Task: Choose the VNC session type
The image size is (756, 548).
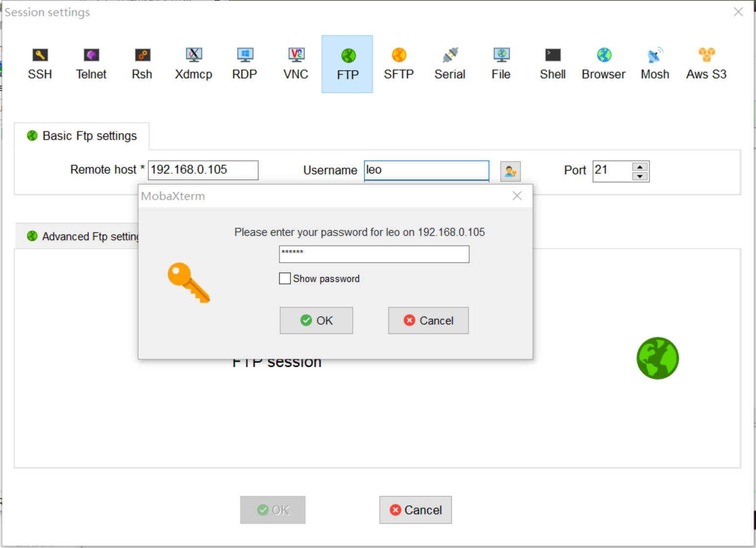Action: point(296,64)
